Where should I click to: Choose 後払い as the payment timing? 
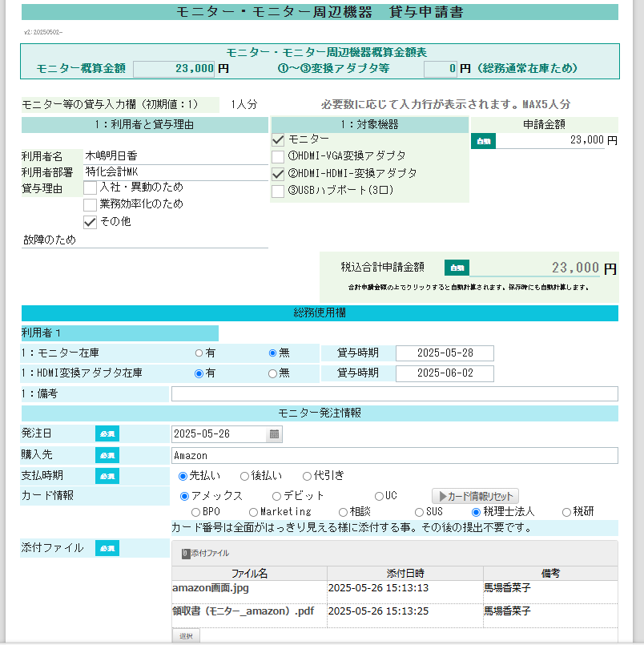(245, 476)
